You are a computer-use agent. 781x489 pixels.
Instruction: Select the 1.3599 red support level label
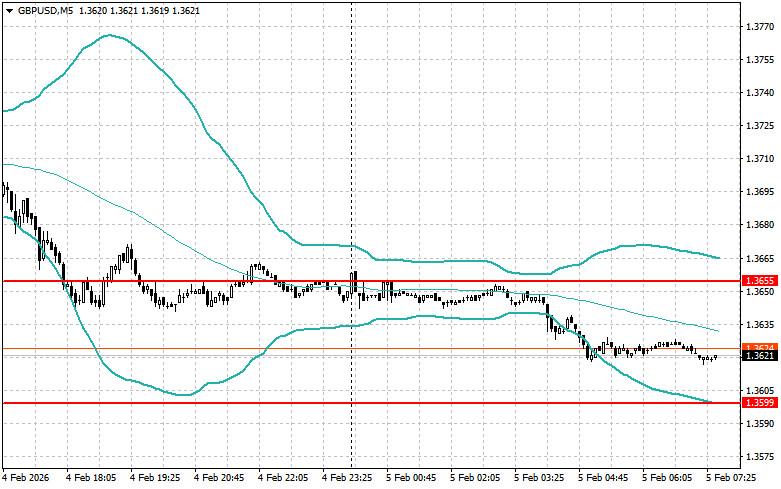(x=761, y=402)
